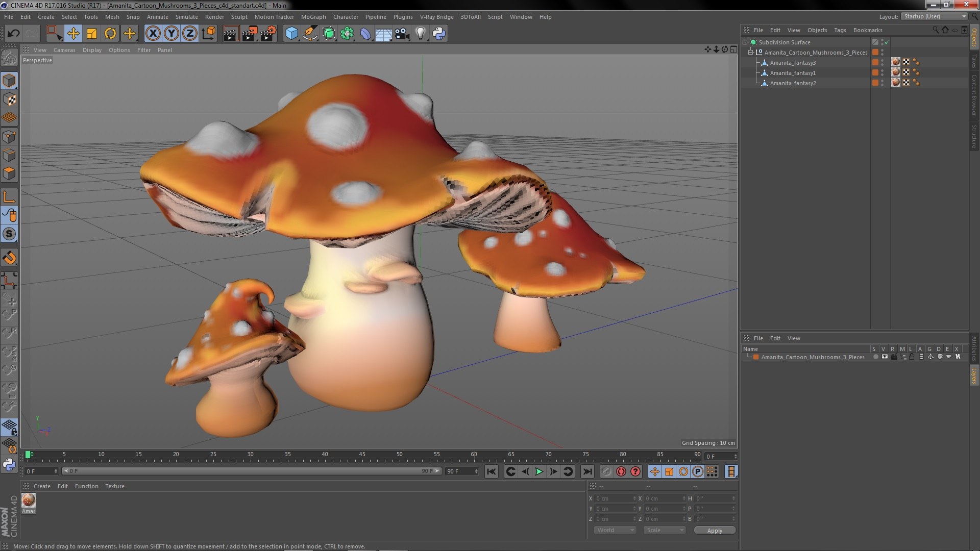Open the MoGraph menu
980x551 pixels.
[313, 17]
